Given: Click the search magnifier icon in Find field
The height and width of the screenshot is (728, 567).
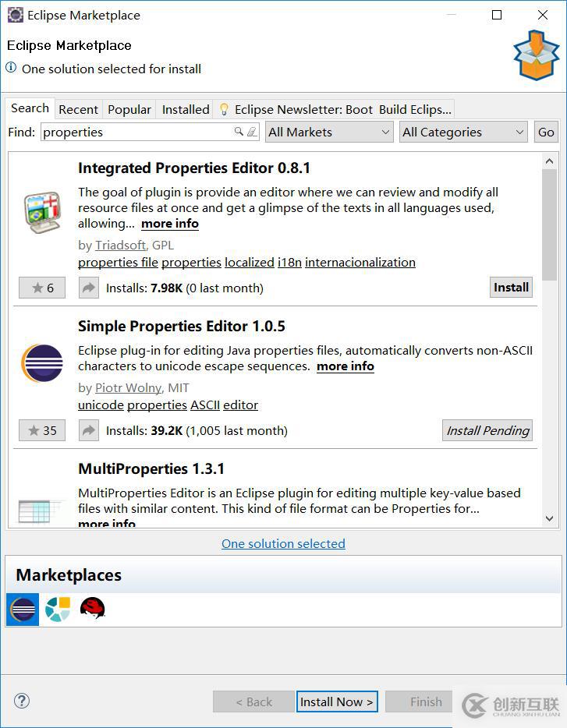Looking at the screenshot, I should 239,132.
